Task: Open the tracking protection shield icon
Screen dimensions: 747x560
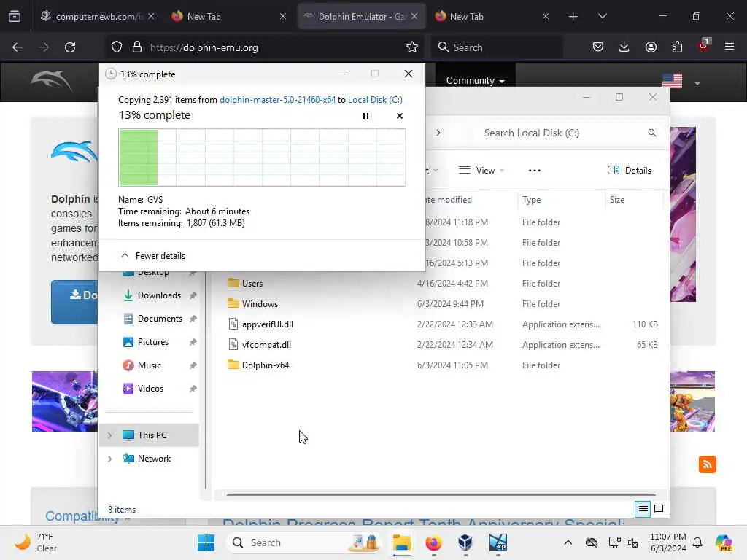Action: click(117, 47)
